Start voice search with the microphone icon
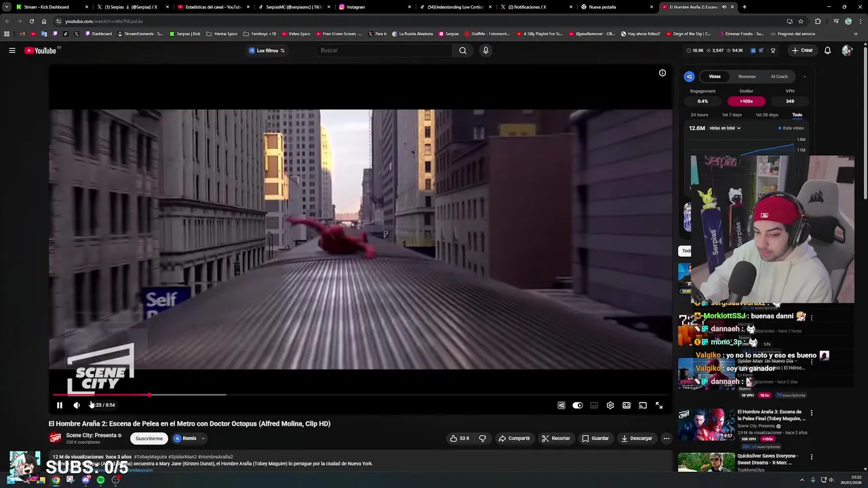The image size is (868, 488). tap(486, 50)
